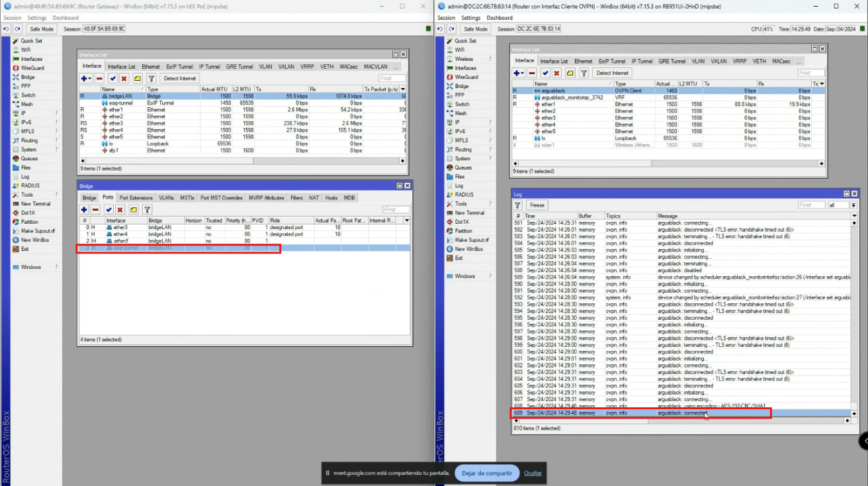Click red X disable in left Interface List toolbar
This screenshot has height=486, width=868.
coord(124,78)
